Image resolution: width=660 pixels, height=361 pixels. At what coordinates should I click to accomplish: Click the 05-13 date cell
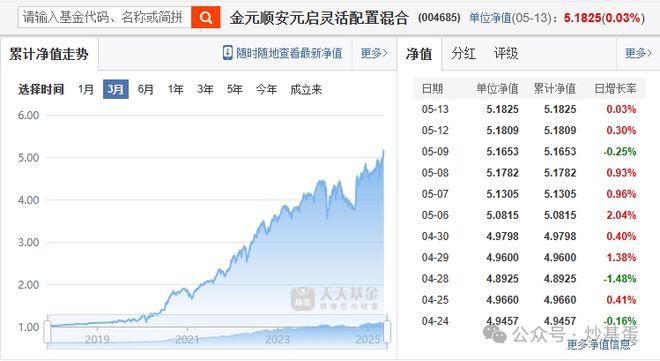(x=435, y=109)
